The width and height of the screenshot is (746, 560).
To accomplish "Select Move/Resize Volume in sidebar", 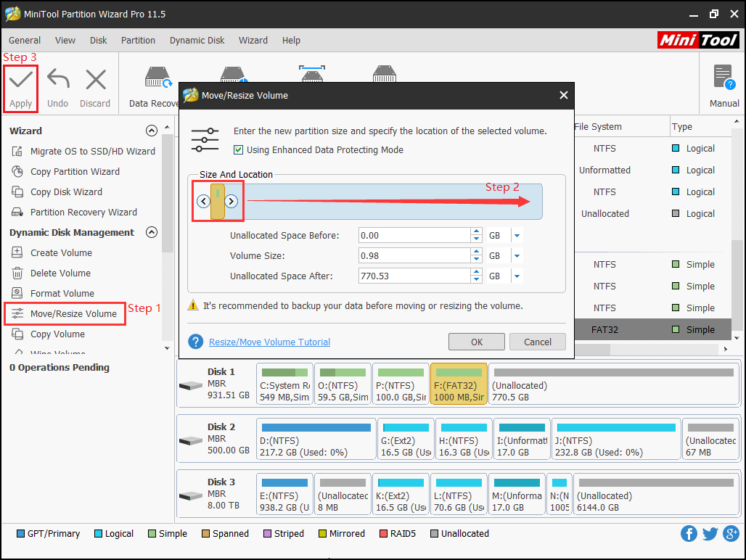I will coord(65,314).
